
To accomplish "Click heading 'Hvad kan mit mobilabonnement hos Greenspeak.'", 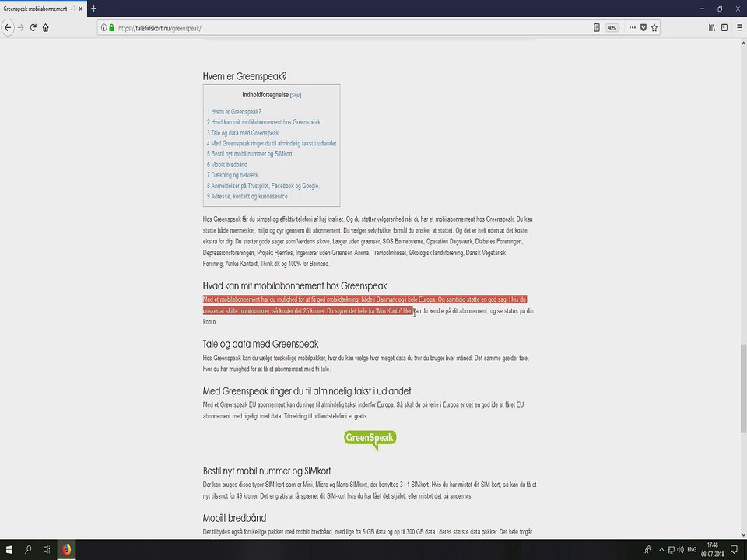I will coord(296,286).
